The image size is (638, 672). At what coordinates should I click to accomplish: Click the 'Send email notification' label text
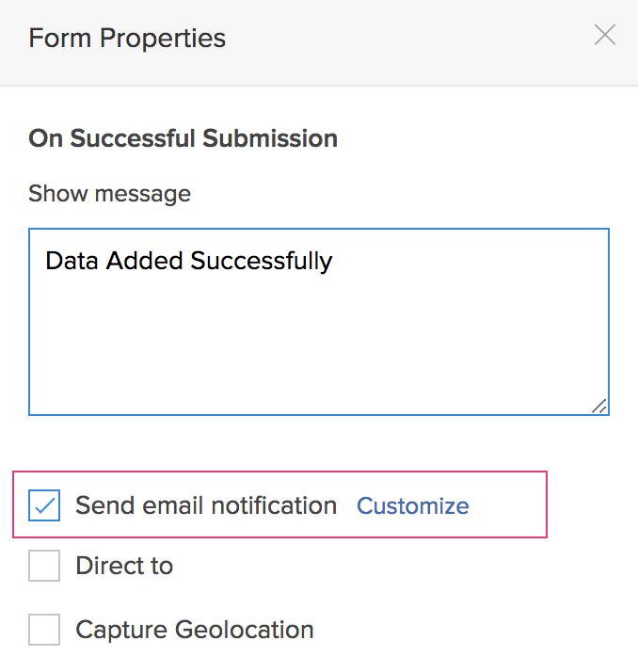point(206,506)
